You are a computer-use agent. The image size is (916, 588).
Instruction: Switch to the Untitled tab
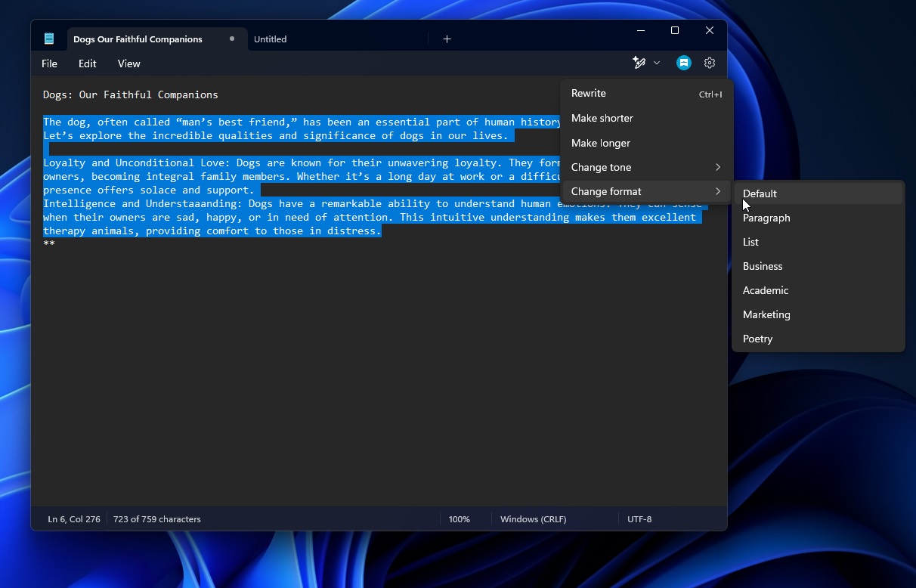pos(271,39)
